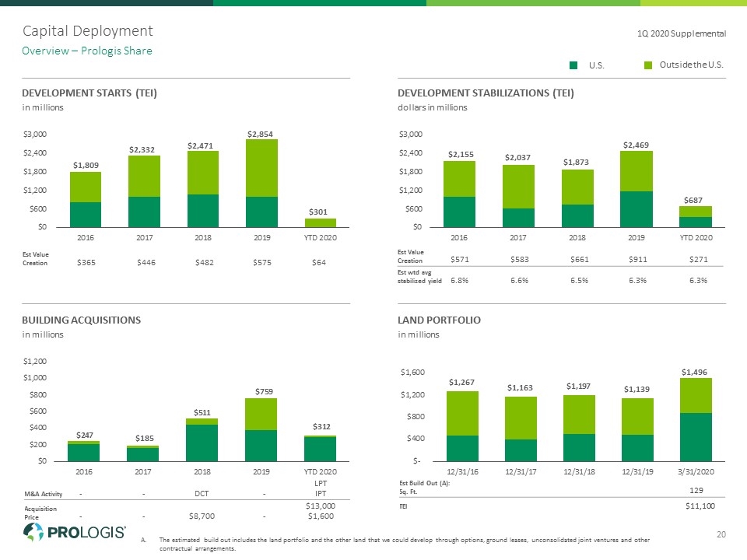Click the dark green U.S. legend swatch

coord(573,65)
